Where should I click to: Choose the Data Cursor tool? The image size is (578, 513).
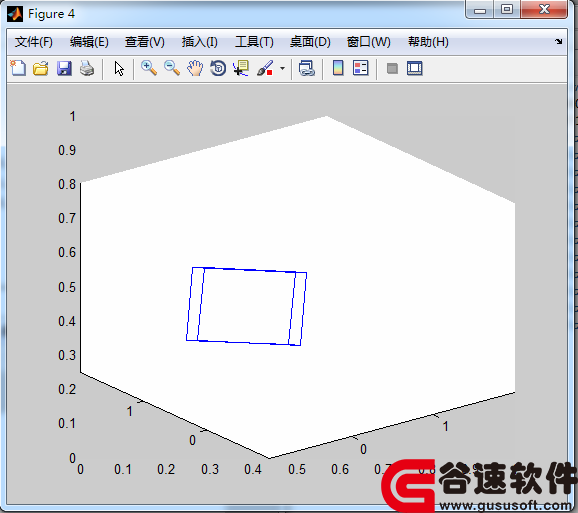[x=241, y=68]
